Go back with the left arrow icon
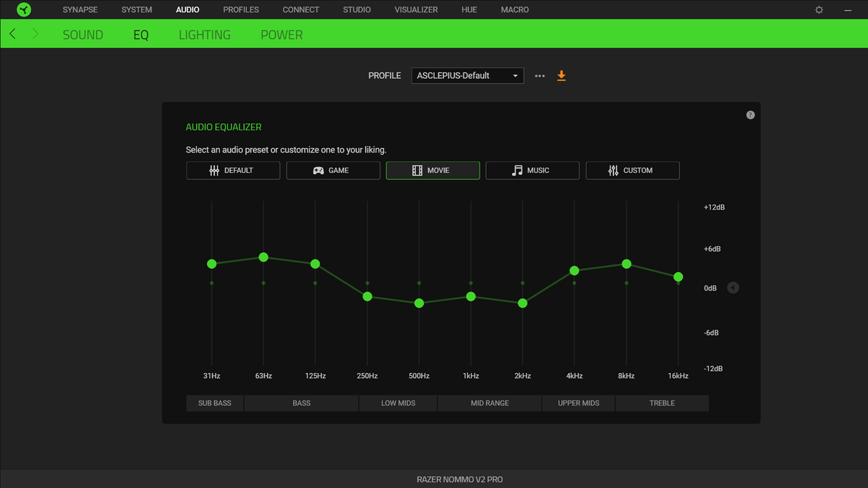The width and height of the screenshot is (868, 488). tap(13, 34)
